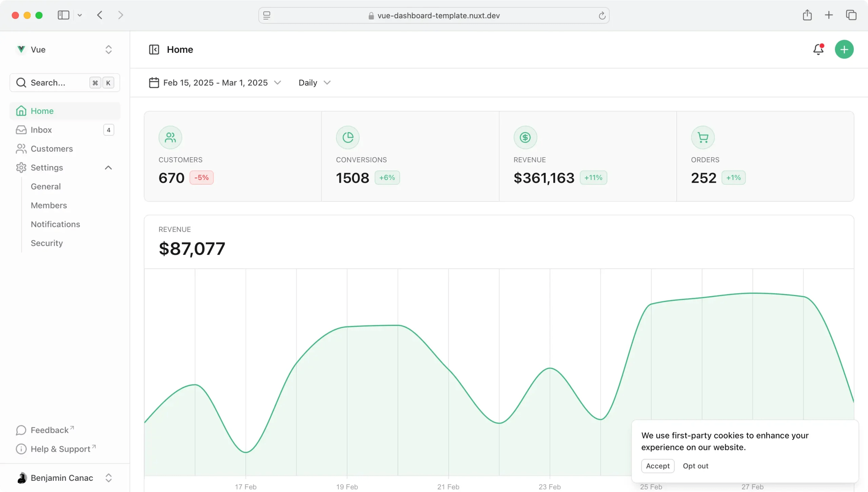Click the Conversions pie chart icon
Image resolution: width=868 pixels, height=492 pixels.
(348, 138)
